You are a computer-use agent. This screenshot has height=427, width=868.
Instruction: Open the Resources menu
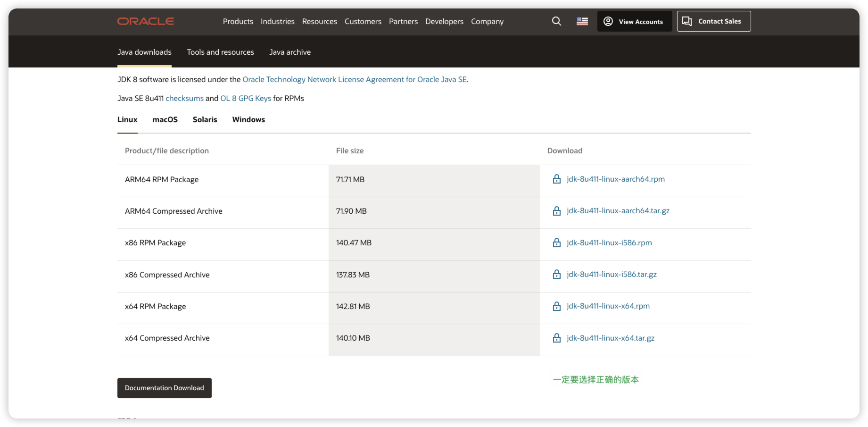(x=320, y=21)
